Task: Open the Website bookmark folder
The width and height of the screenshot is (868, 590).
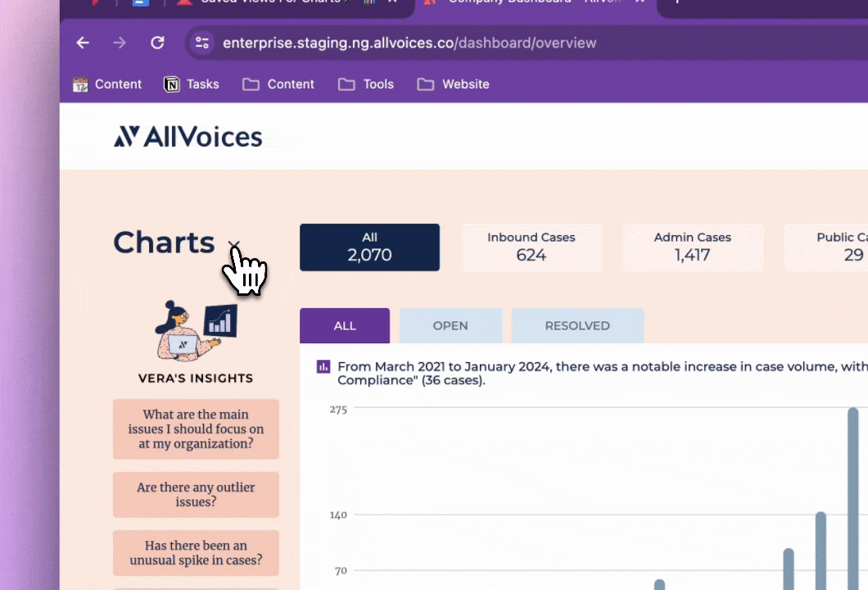Action: click(454, 84)
